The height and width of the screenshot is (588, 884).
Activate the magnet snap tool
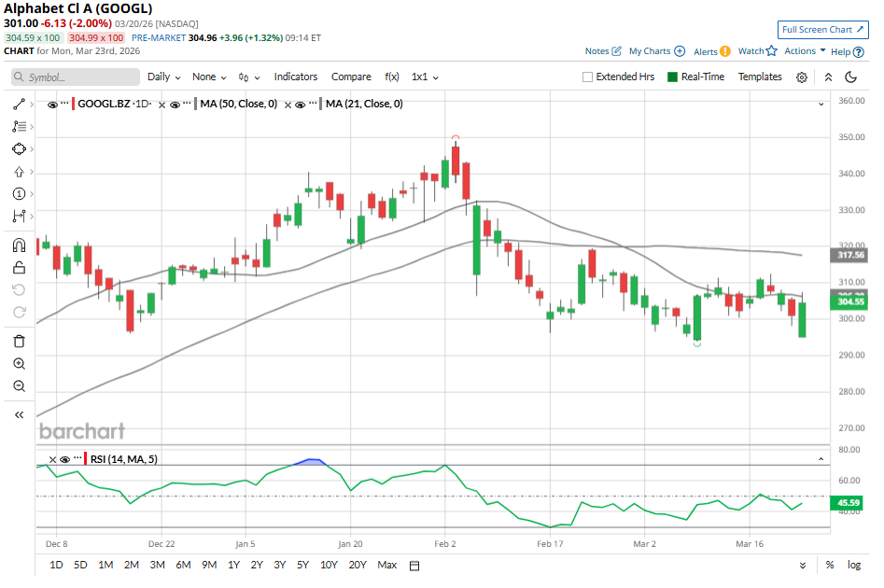[19, 246]
